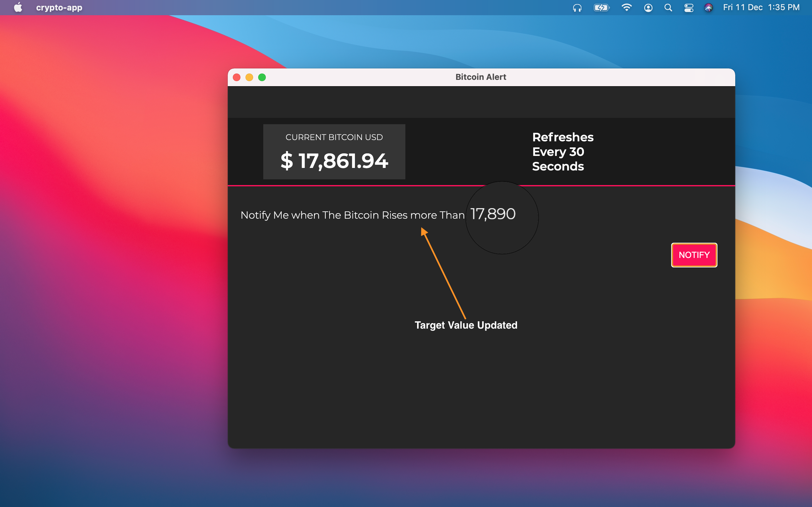Image resolution: width=812 pixels, height=507 pixels.
Task: Click the Bitcoin Alert window title
Action: [481, 77]
